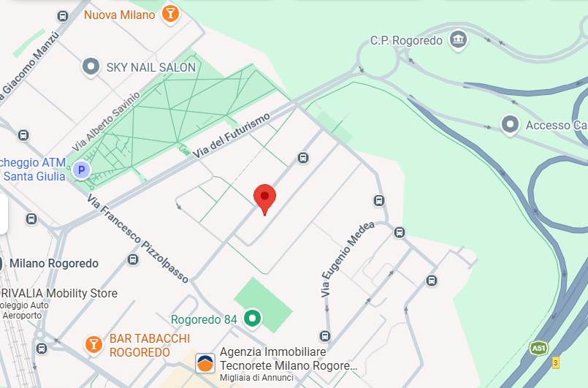The width and height of the screenshot is (588, 388).
Task: Open the Tecnorete agency logo icon
Action: pyautogui.click(x=205, y=363)
